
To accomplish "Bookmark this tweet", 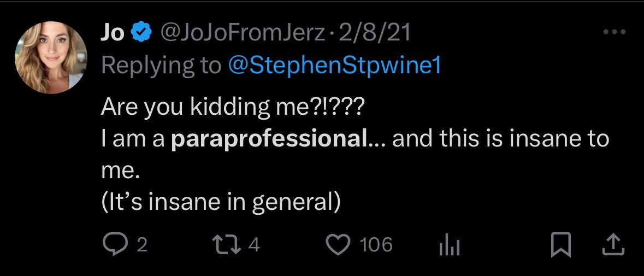I will tap(561, 245).
